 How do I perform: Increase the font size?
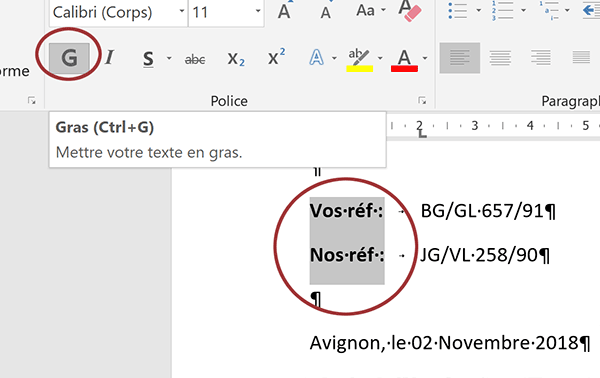[284, 11]
